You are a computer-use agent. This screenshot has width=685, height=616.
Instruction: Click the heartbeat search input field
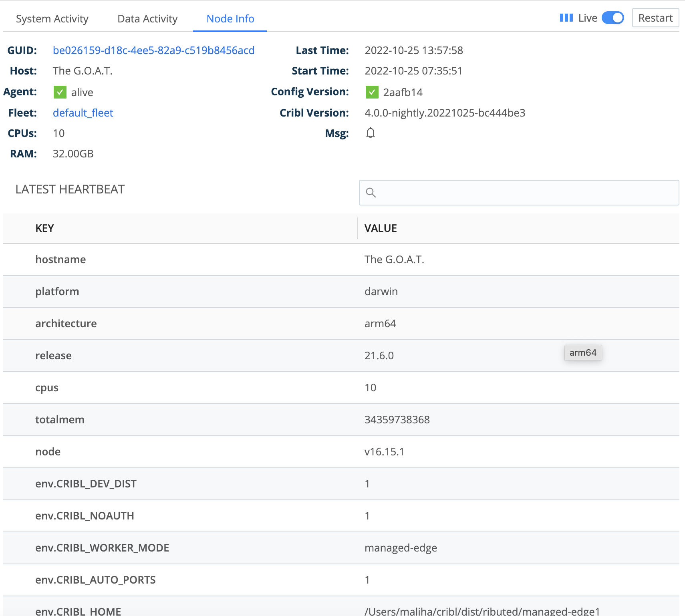[x=519, y=193]
